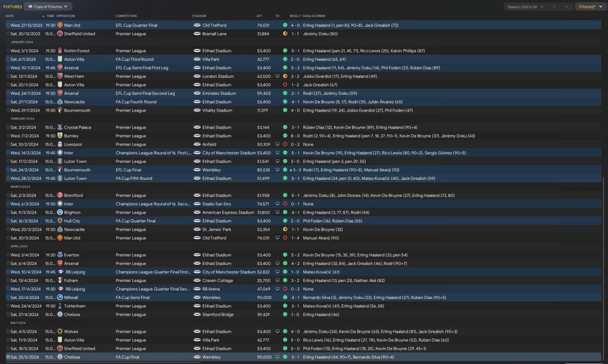Click the Brighton club crest
This screenshot has width=608, height=364.
(x=60, y=213)
